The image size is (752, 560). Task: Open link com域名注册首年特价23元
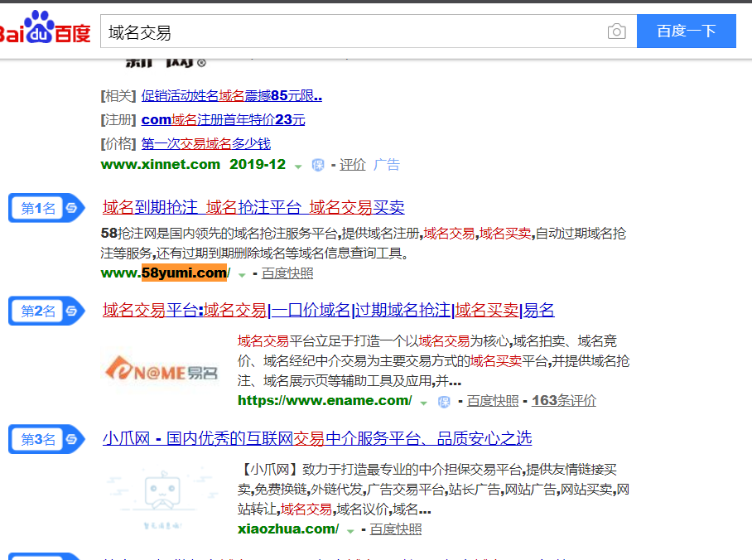(223, 120)
